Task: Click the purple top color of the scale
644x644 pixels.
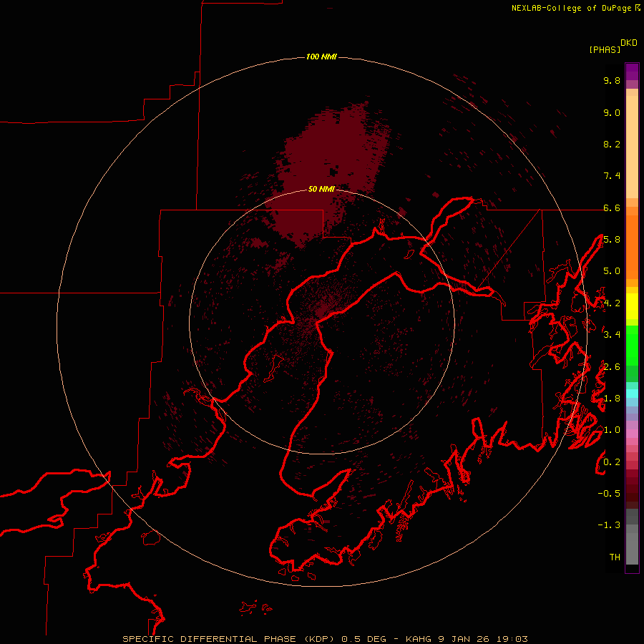Action: 632,72
